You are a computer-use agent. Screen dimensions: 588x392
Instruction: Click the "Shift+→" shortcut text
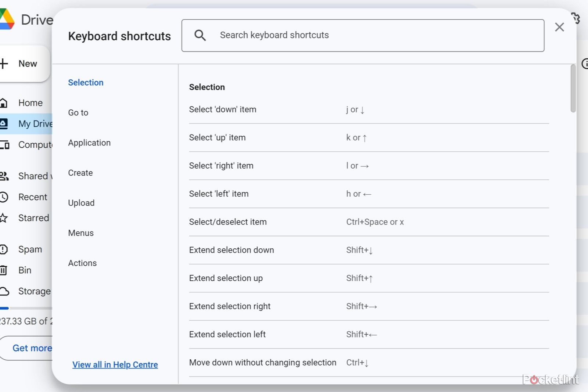tap(362, 306)
